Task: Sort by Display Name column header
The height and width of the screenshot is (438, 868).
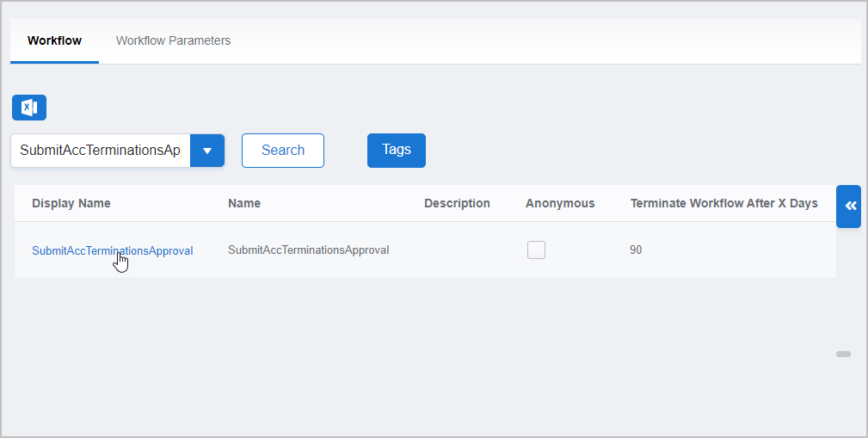Action: 71,204
